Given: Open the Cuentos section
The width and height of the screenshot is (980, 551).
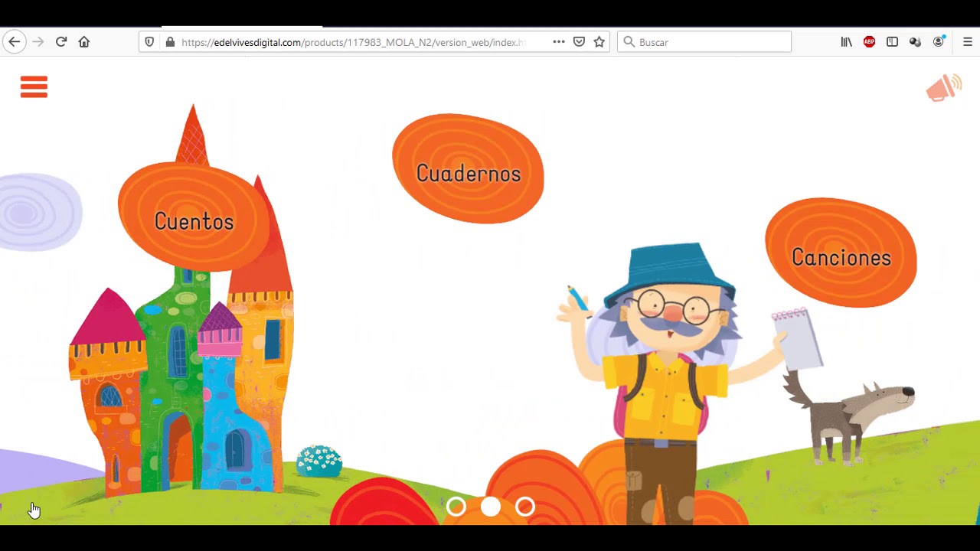Looking at the screenshot, I should point(194,217).
